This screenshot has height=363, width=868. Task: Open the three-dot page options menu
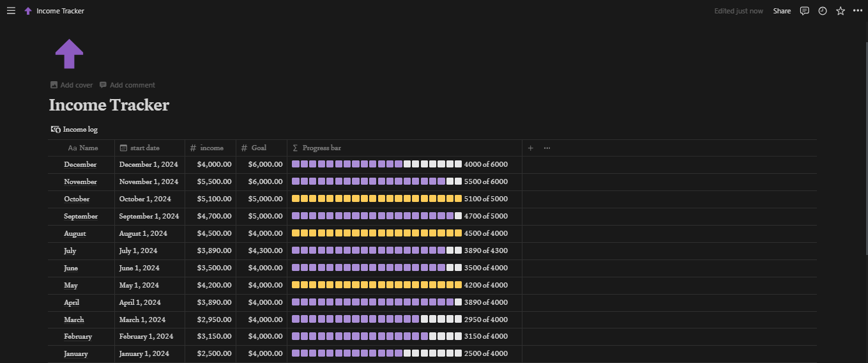click(858, 11)
